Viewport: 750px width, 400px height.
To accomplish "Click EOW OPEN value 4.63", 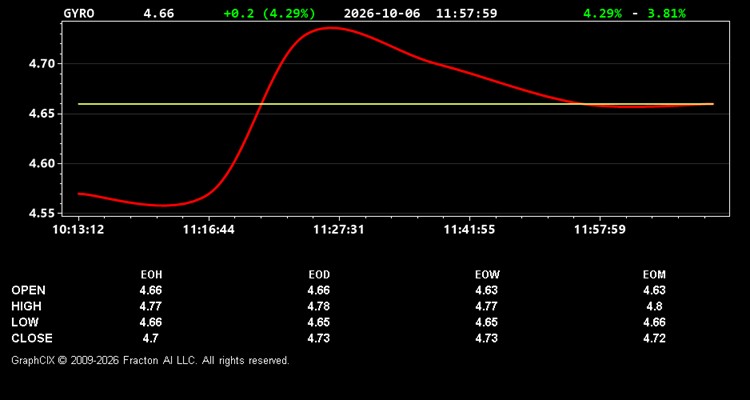I will 486,290.
